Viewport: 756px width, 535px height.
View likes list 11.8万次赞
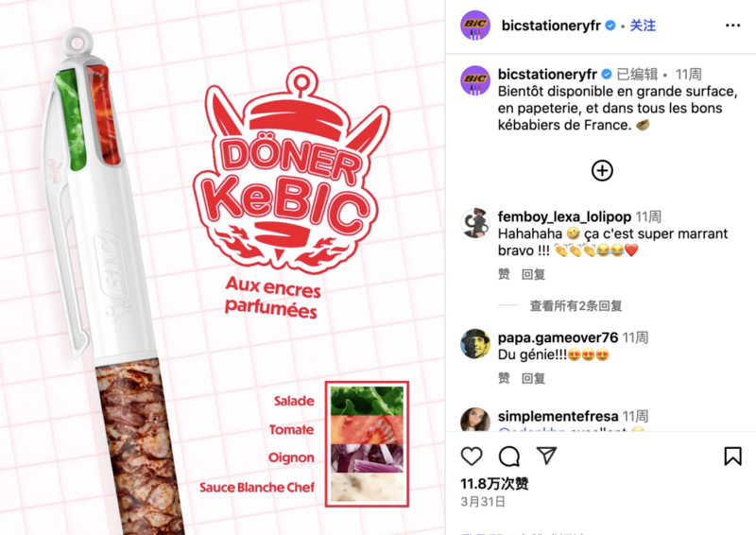click(x=494, y=483)
